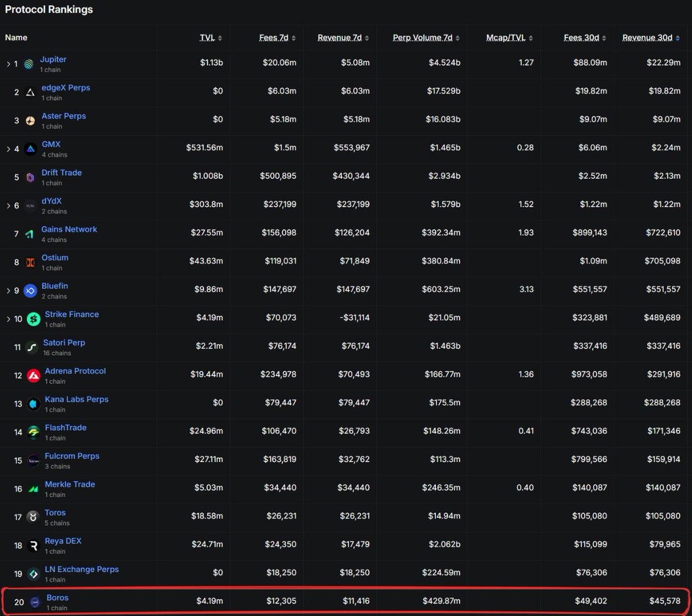Click the Boros logo icon
Screen dimensions: 692x616
(35, 602)
